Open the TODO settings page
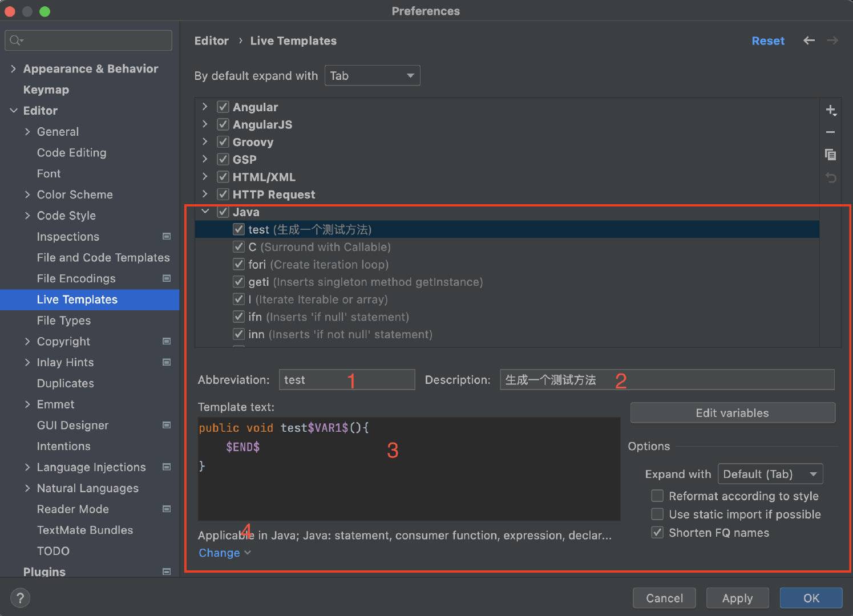This screenshot has height=616, width=853. [53, 551]
